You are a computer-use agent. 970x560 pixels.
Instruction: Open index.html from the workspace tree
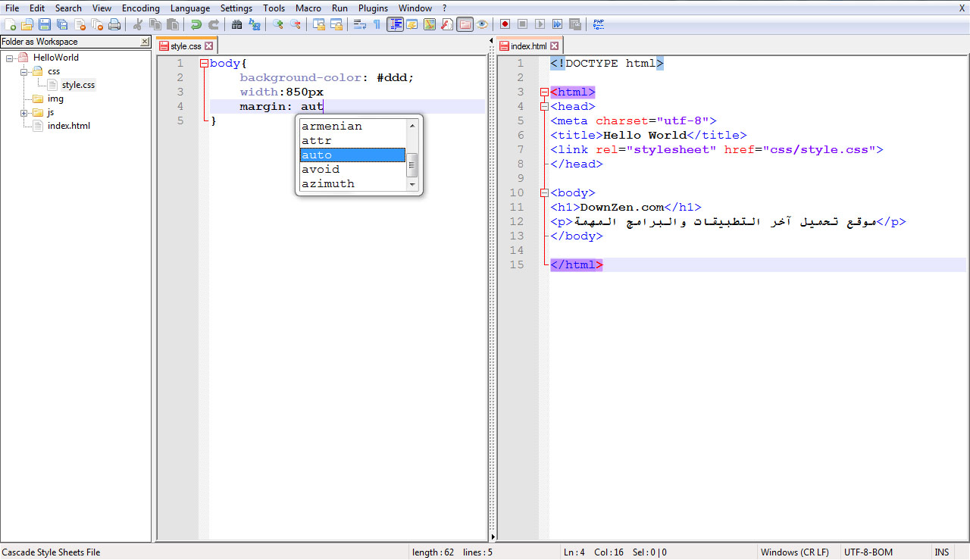[68, 126]
